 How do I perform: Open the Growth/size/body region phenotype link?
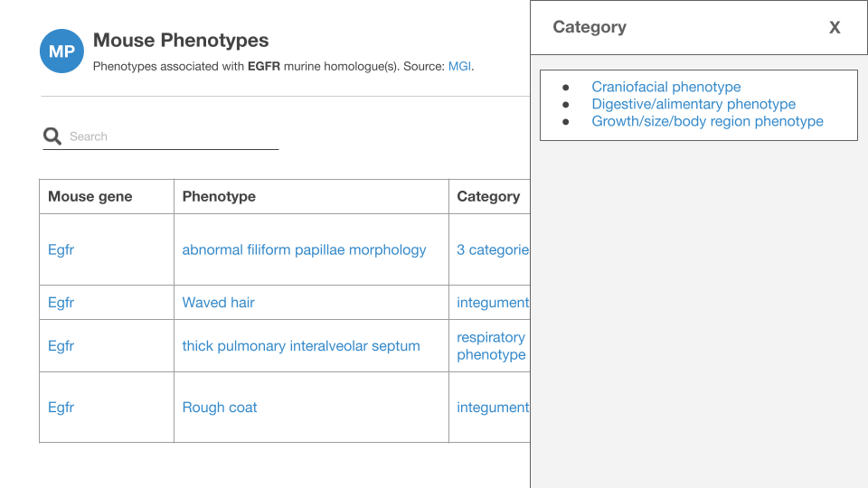[707, 121]
